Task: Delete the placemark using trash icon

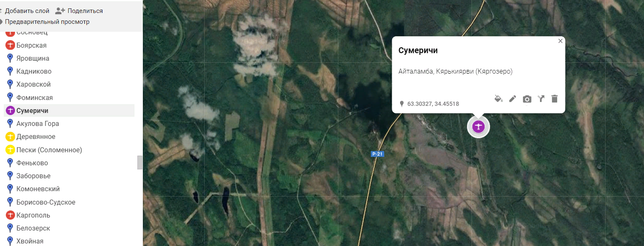Action: click(555, 99)
